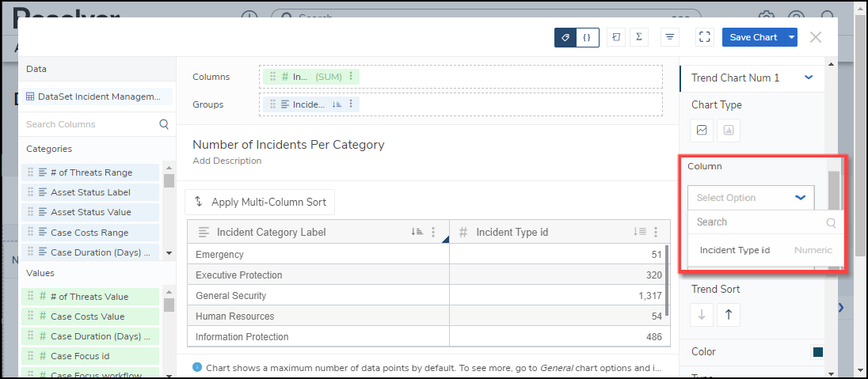Screen dimensions: 868x379
Task: Switch to the curly braces code view
Action: pyautogui.click(x=587, y=37)
